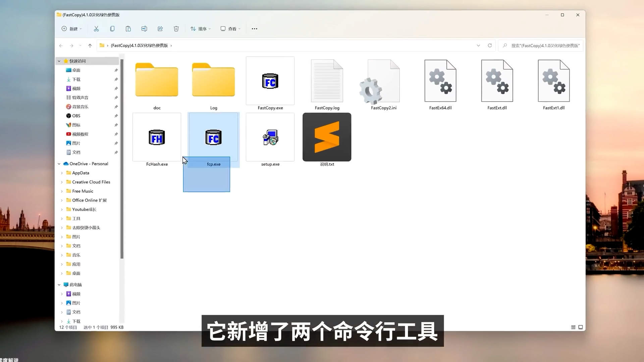644x362 pixels.
Task: Open FastCopy.exe
Action: tap(270, 81)
